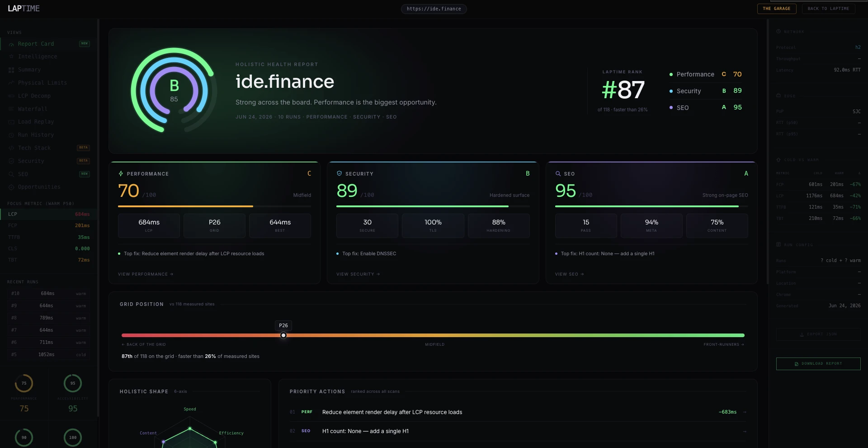Click the 75% CONTENT stat box
The height and width of the screenshot is (448, 868).
[x=717, y=226]
